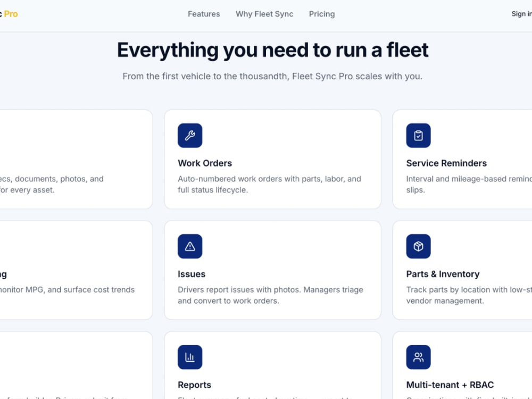Select the Multi-tenant + RBAC heading
This screenshot has height=399, width=532.
point(450,385)
